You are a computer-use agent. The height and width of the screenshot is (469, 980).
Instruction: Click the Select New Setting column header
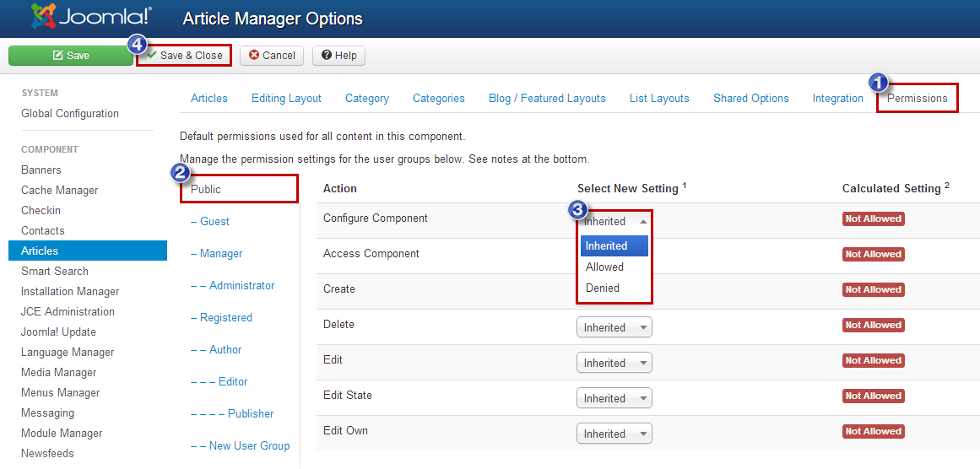pos(632,188)
